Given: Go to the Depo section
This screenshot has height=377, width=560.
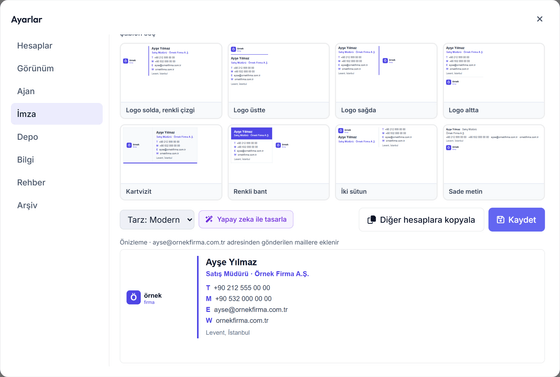Looking at the screenshot, I should (x=56, y=137).
